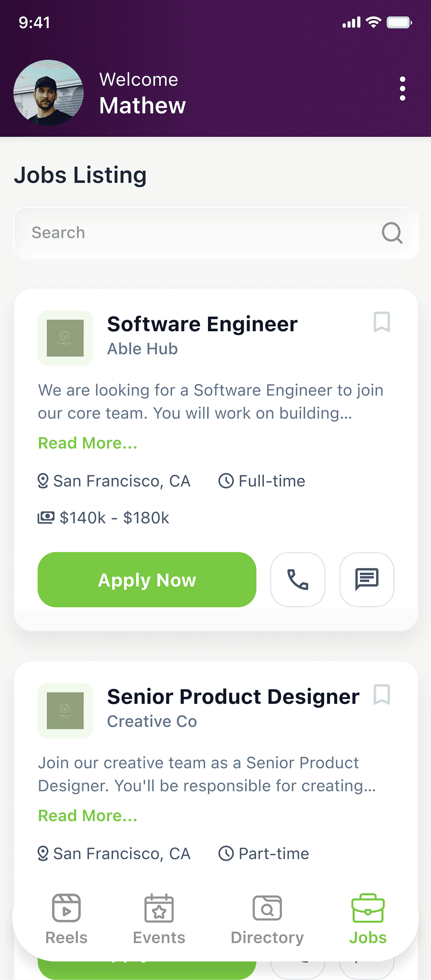The height and width of the screenshot is (980, 431).
Task: Tap Mathew's profile picture
Action: coord(48,92)
